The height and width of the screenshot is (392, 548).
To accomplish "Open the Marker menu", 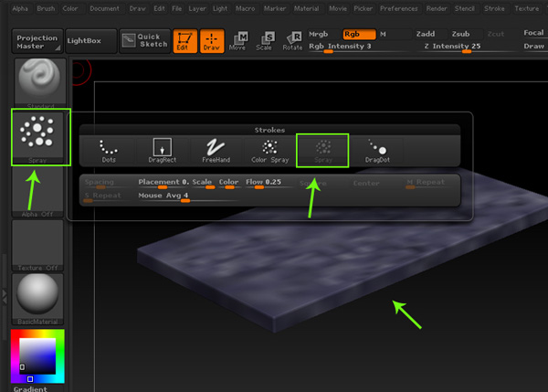I will point(275,9).
